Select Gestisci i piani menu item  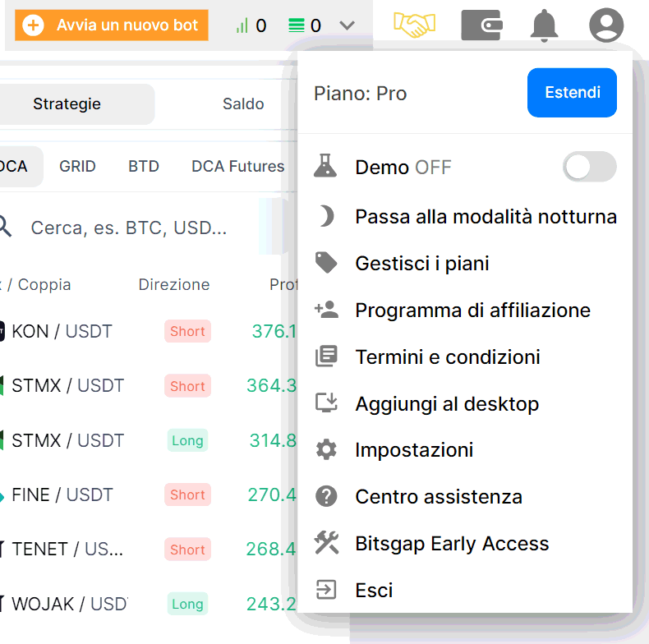tap(421, 264)
